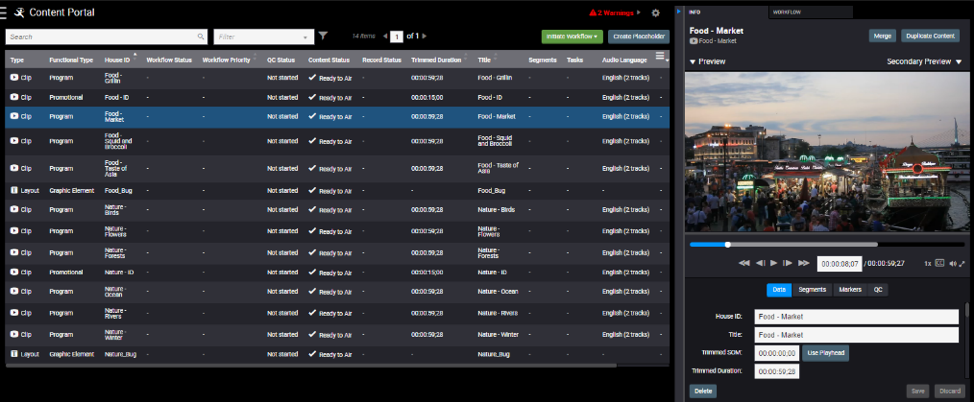Click the red warnings triangle icon
This screenshot has width=974, height=402.
[x=593, y=12]
